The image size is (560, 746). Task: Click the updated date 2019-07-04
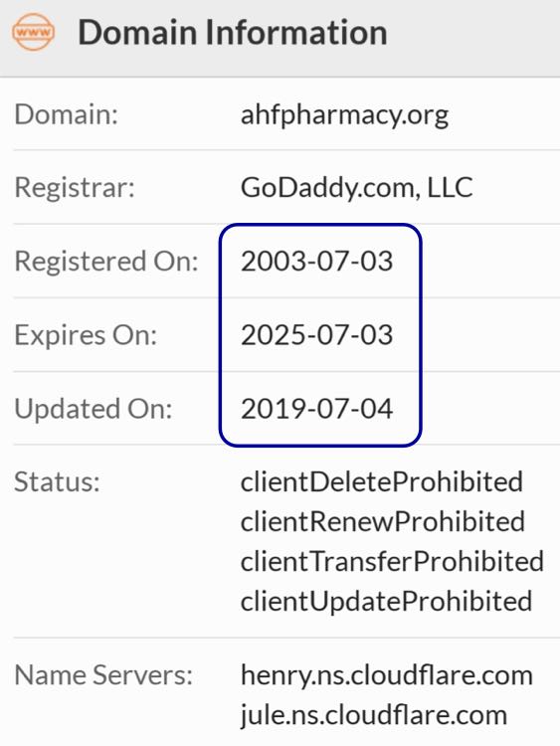click(x=317, y=409)
